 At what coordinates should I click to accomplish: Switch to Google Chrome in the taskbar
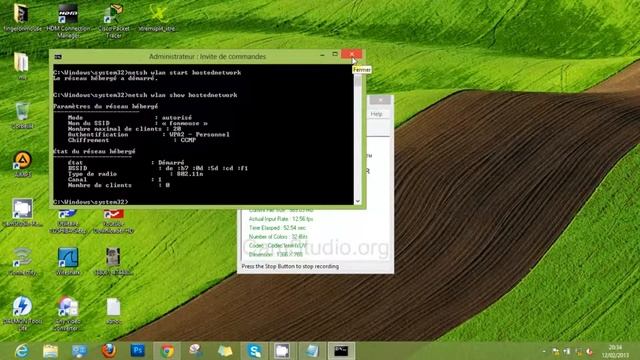coord(167,351)
